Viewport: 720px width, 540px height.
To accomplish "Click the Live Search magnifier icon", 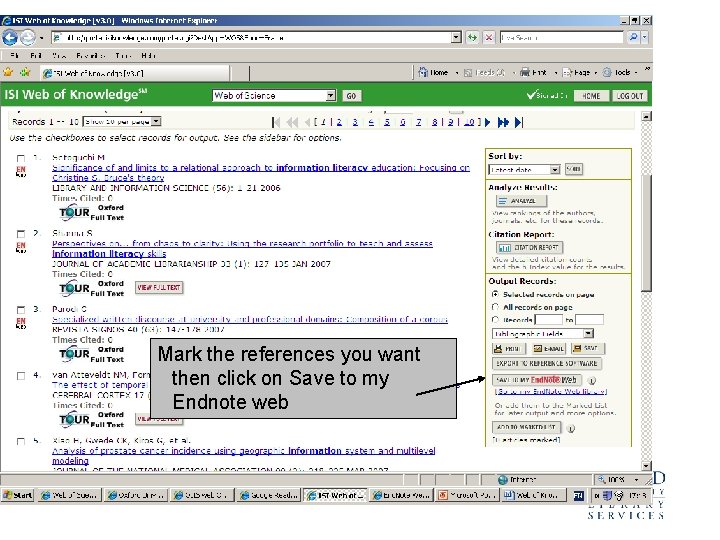I will [634, 37].
